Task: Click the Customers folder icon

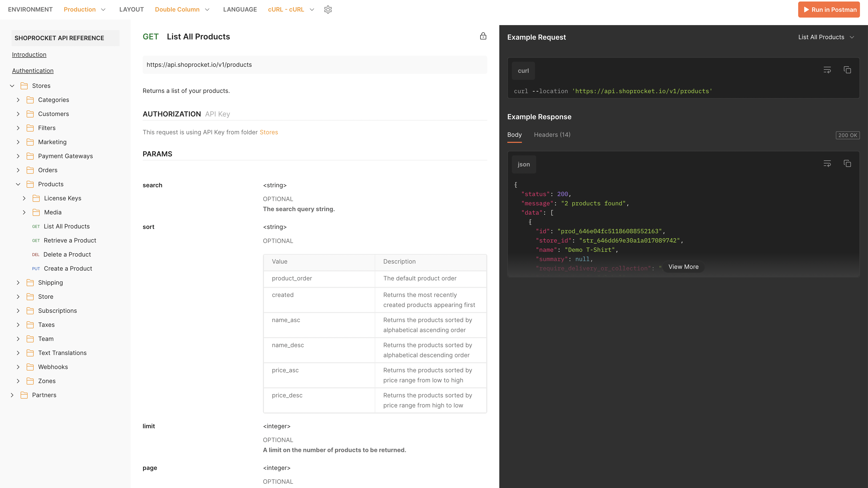Action: point(30,114)
